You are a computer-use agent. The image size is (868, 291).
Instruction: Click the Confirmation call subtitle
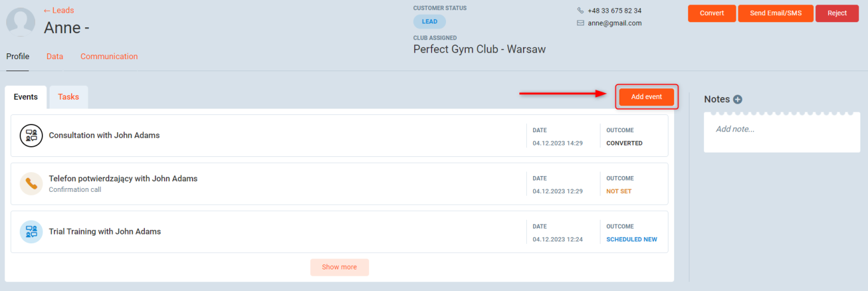75,190
